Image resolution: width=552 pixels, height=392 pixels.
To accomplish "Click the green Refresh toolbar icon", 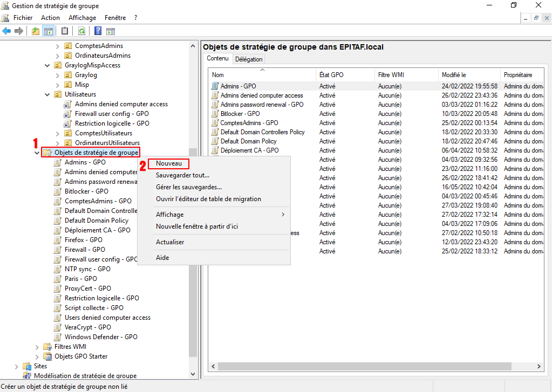I will click(x=81, y=31).
